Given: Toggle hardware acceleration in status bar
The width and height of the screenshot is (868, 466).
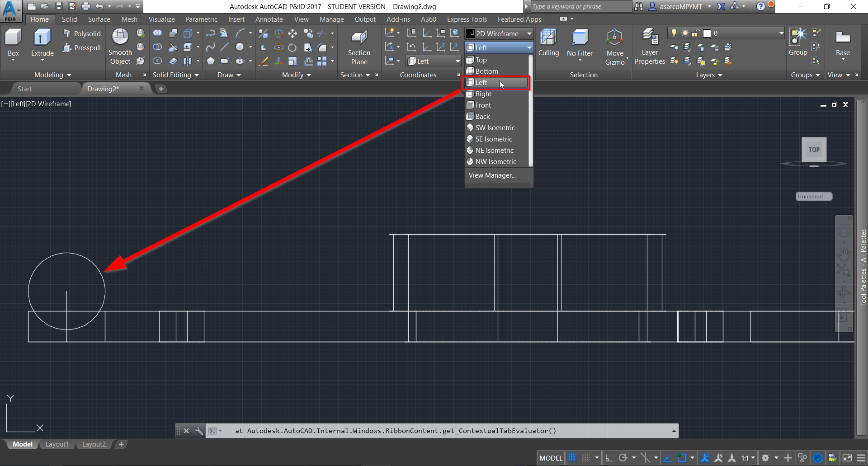Looking at the screenshot, I should 818,458.
